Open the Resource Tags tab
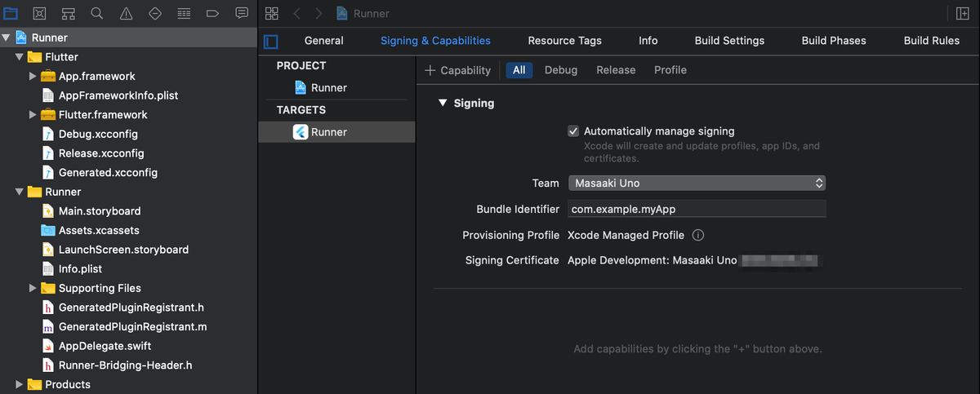980x394 pixels. [564, 41]
